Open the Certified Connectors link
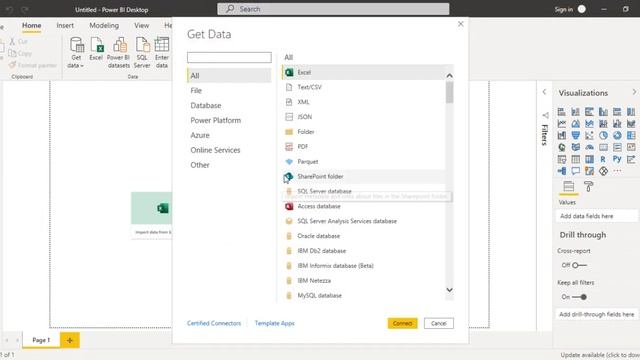The image size is (640, 360). pyautogui.click(x=214, y=323)
